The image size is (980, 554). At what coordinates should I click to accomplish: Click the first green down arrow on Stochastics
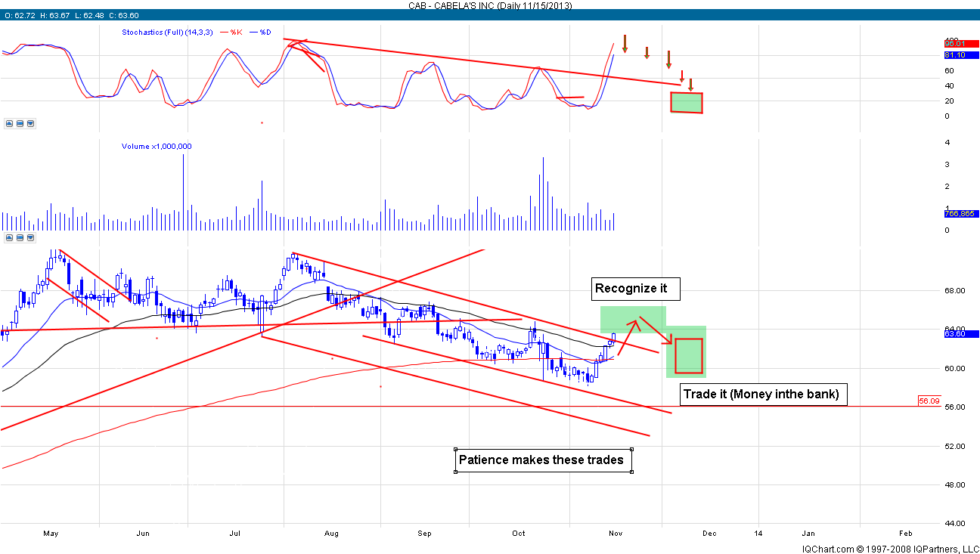[625, 42]
